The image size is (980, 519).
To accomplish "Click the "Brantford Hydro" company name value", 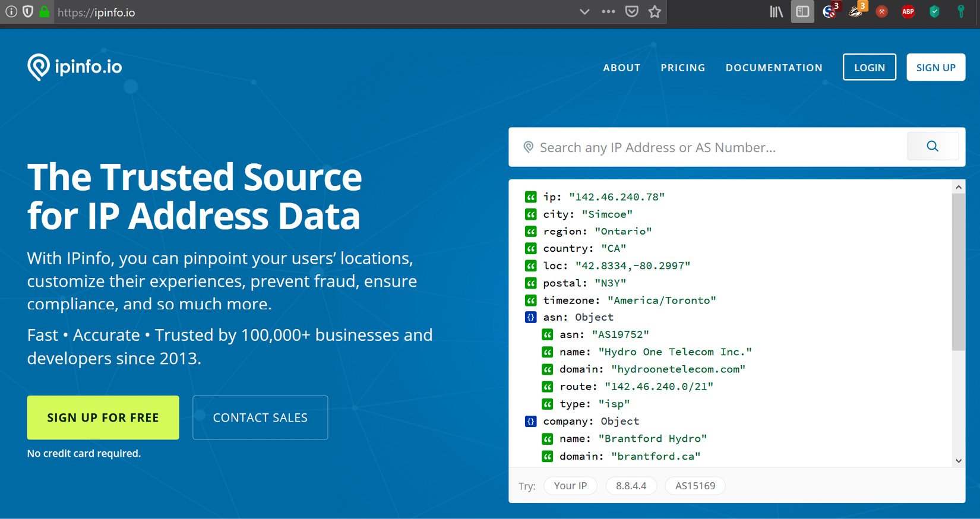I will [652, 438].
